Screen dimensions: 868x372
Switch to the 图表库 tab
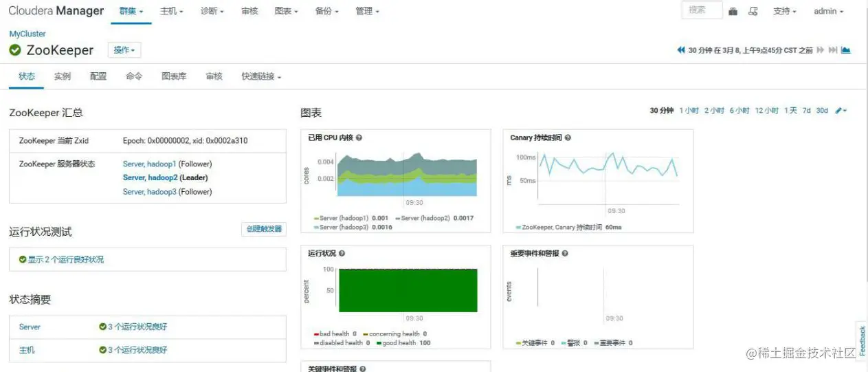(x=174, y=76)
